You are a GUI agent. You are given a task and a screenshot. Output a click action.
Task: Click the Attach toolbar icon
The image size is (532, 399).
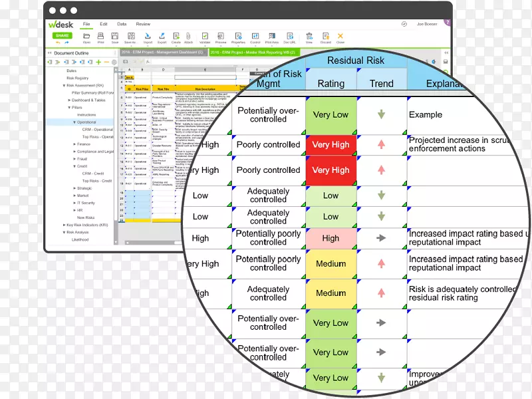pyautogui.click(x=189, y=36)
